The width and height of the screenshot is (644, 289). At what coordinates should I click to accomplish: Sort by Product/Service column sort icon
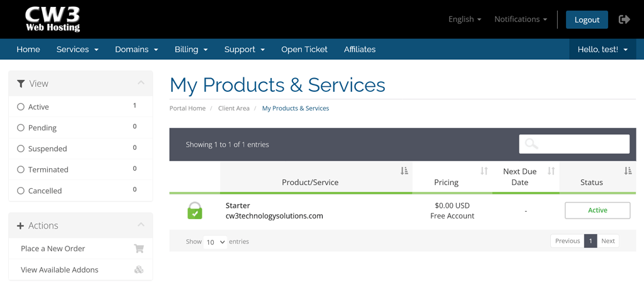(x=404, y=171)
